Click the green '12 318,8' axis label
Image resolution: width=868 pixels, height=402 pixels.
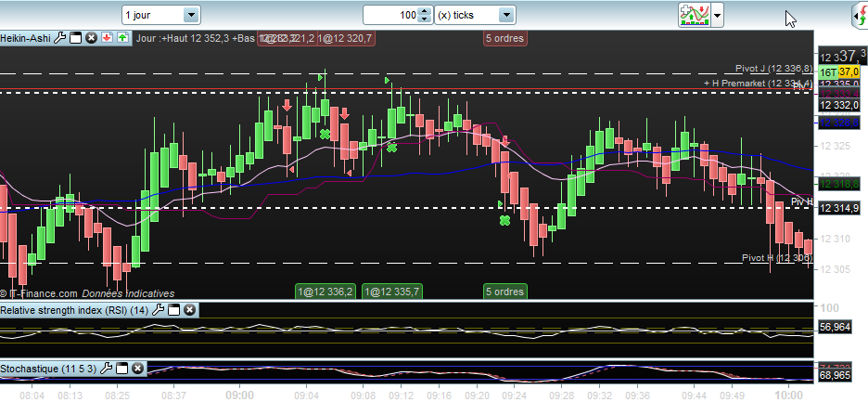[840, 184]
